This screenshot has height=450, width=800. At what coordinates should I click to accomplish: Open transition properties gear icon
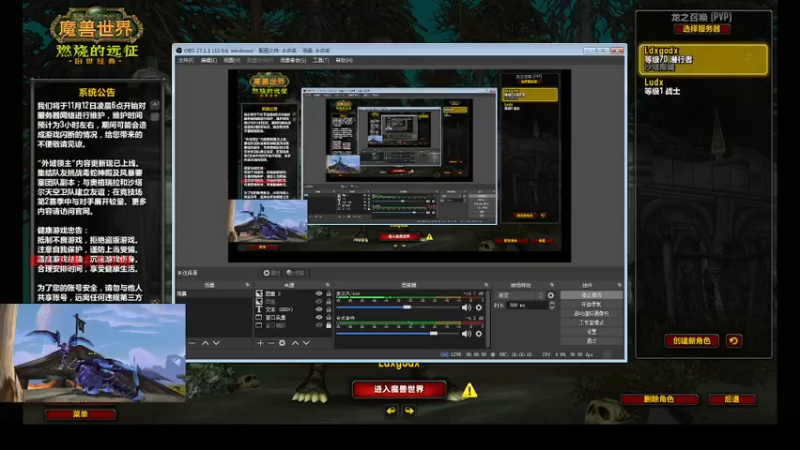pyautogui.click(x=551, y=295)
